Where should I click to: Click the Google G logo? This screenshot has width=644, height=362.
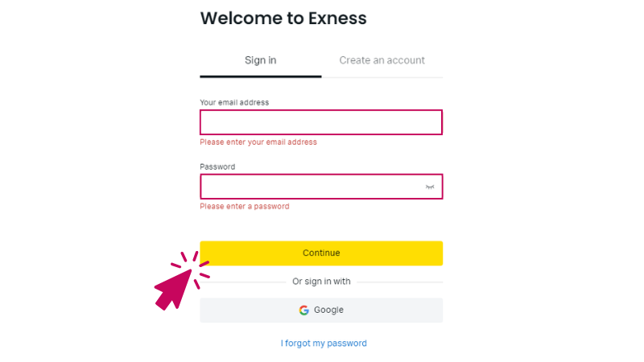point(303,310)
